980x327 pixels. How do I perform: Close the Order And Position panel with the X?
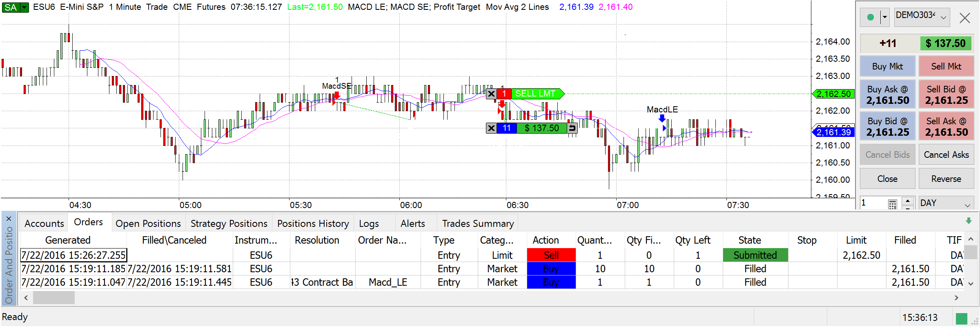tap(9, 219)
